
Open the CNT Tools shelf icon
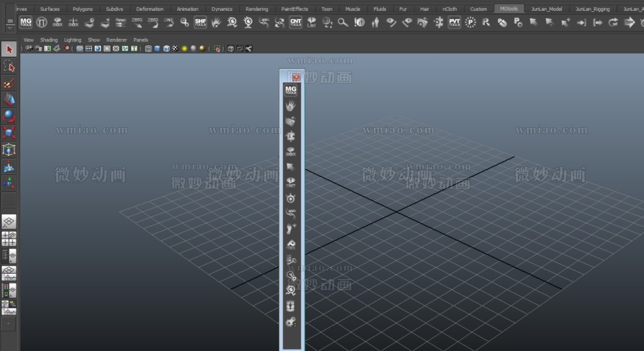(x=295, y=22)
